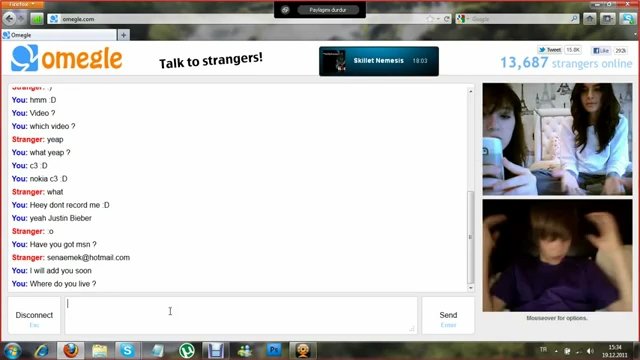640x360 pixels.
Task: Click the chat log scrollbar thumb
Action: point(470,237)
